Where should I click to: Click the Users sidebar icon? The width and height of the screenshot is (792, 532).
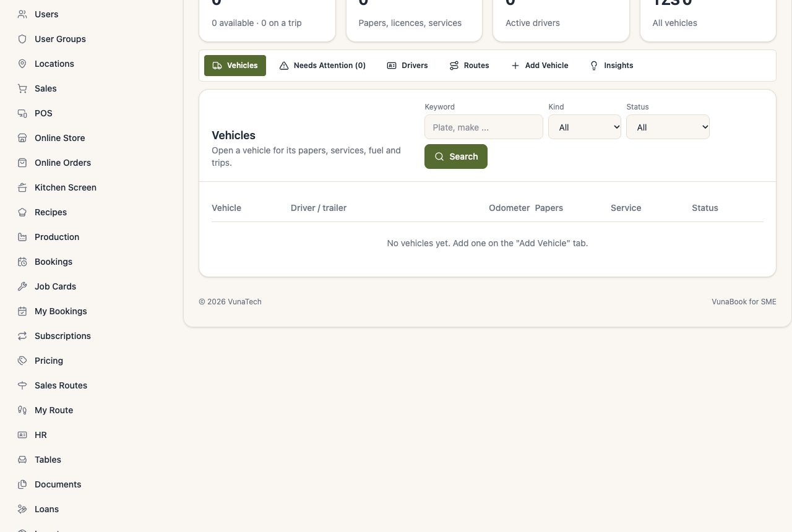[x=22, y=14]
